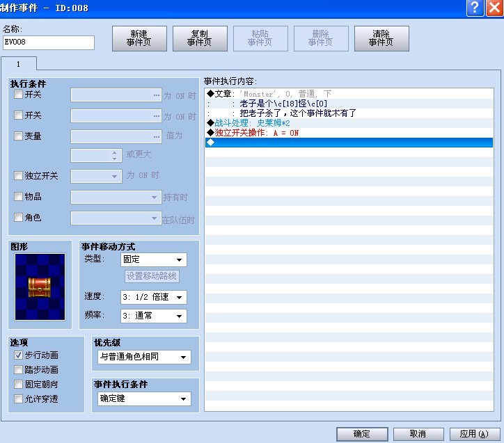Open the 独立开关 condition dropdown
Viewport: 504px width, 443px height.
96,176
